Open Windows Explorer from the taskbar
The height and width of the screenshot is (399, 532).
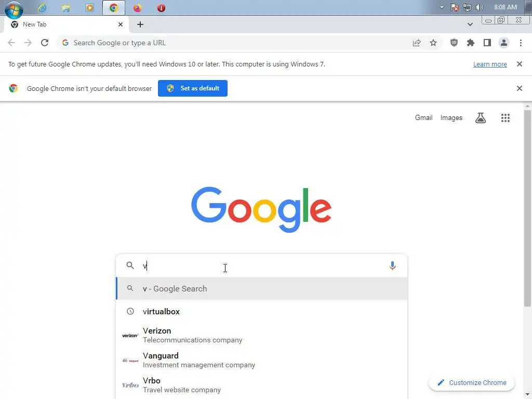(66, 8)
